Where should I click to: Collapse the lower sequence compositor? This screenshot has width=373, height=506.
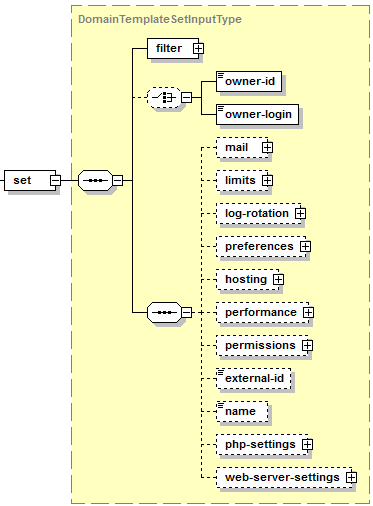pos(187,313)
